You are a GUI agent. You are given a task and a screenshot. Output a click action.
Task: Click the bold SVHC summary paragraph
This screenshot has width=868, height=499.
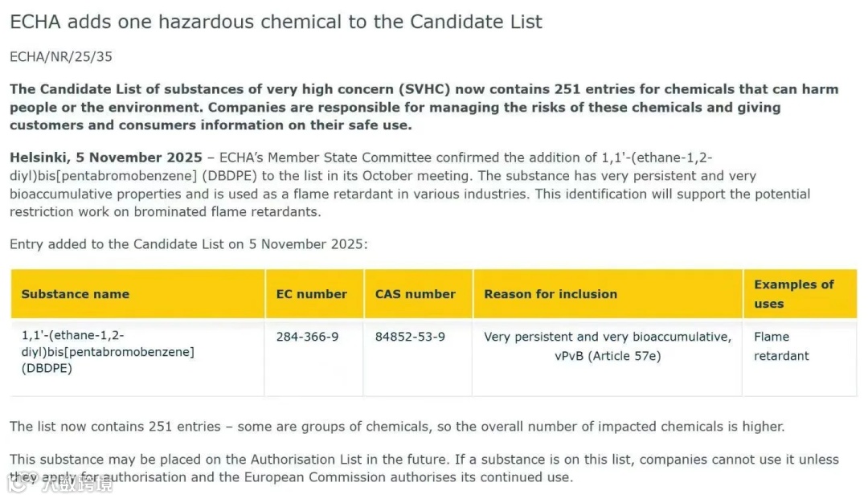(424, 107)
